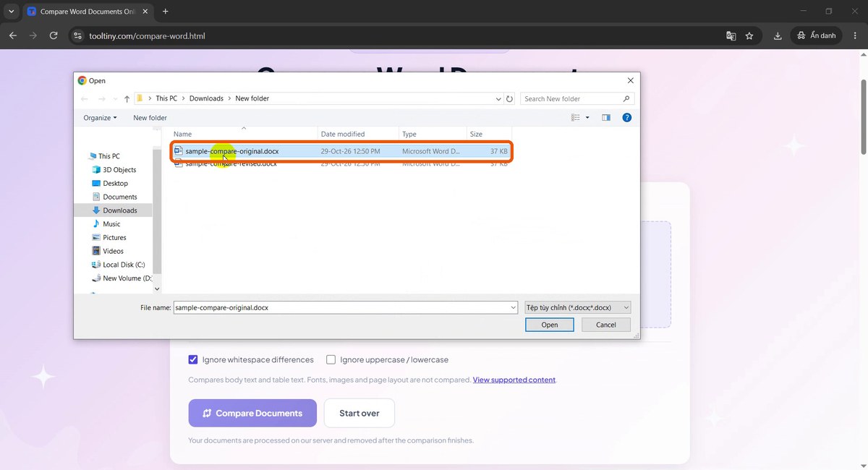Cancel the Open dialog
The height and width of the screenshot is (470, 868).
point(606,325)
